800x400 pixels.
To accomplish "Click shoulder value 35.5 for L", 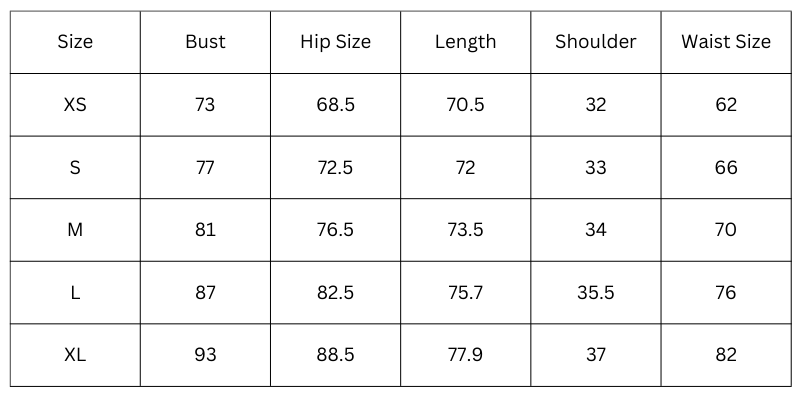I will tap(595, 293).
